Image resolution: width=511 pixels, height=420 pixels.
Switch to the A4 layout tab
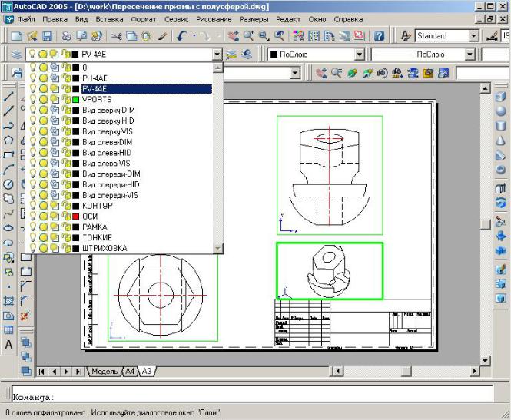pos(130,371)
